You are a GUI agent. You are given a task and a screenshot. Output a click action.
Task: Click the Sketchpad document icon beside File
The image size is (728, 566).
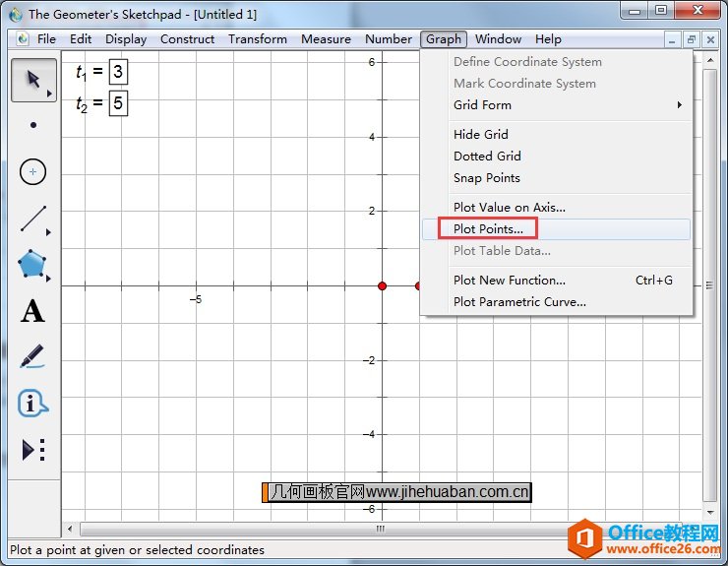pos(23,39)
